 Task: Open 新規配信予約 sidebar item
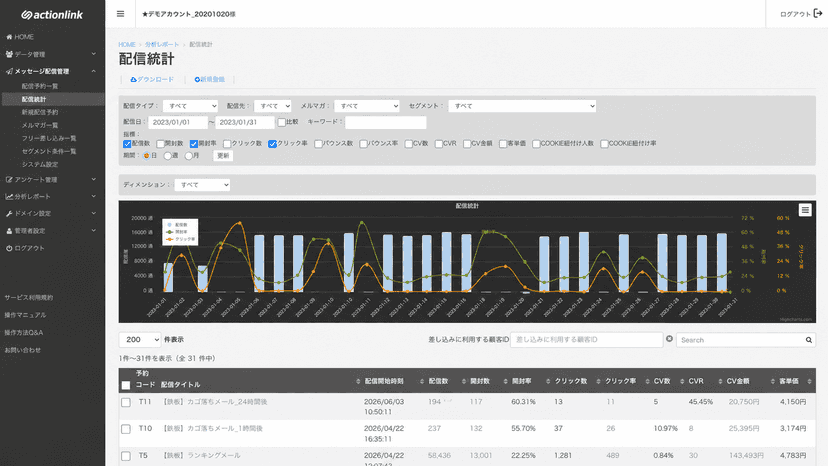tap(40, 112)
